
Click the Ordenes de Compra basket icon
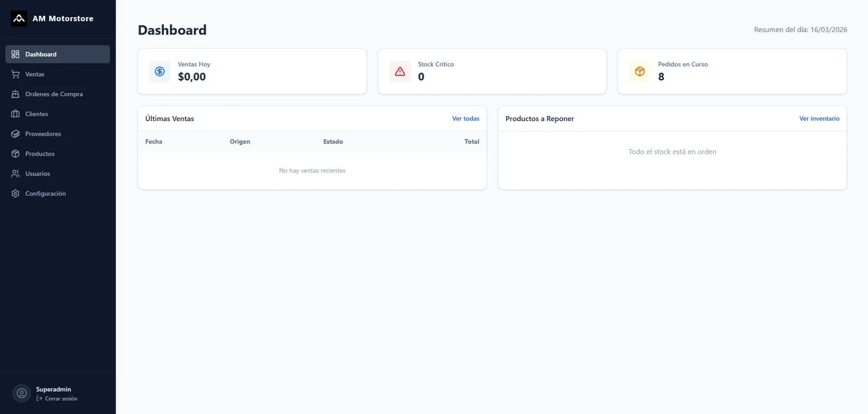tap(15, 94)
